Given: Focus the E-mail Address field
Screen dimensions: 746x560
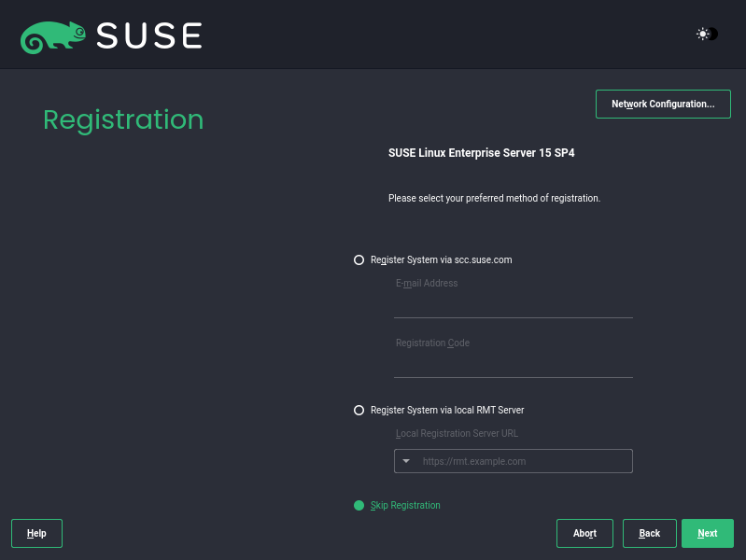Looking at the screenshot, I should click(x=513, y=307).
